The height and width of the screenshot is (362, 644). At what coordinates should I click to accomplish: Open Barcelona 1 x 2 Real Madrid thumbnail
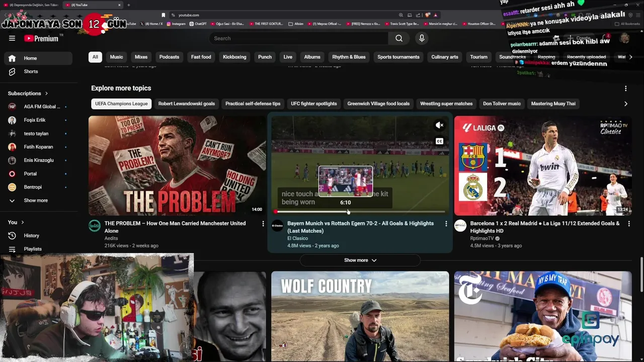click(x=543, y=166)
